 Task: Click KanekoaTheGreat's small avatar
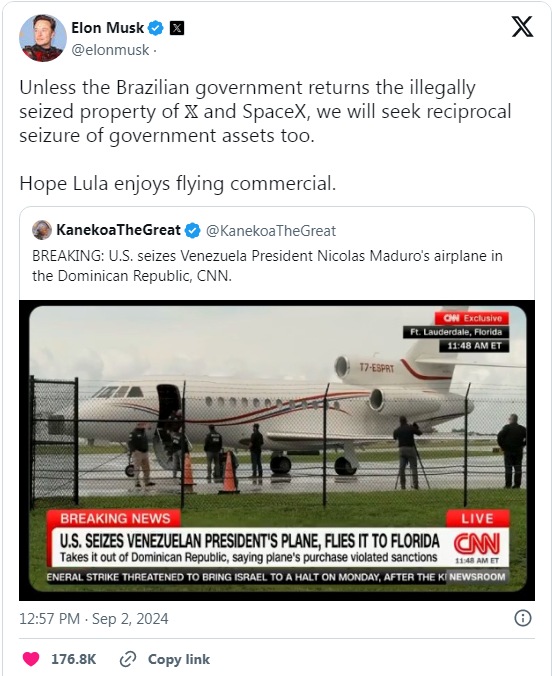point(42,230)
